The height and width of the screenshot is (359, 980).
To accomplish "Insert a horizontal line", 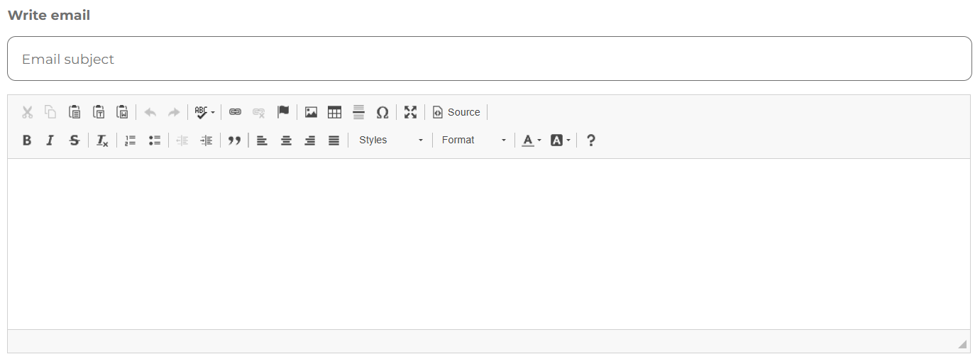I will pyautogui.click(x=358, y=112).
